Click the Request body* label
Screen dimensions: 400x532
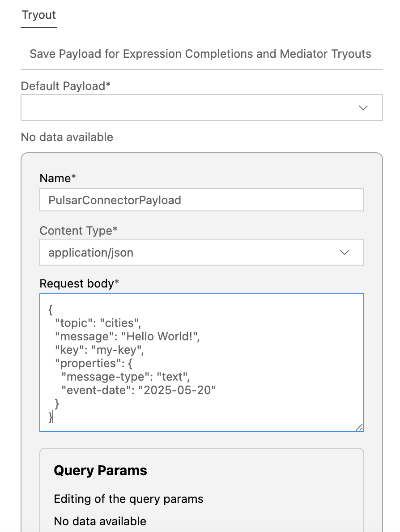(79, 283)
